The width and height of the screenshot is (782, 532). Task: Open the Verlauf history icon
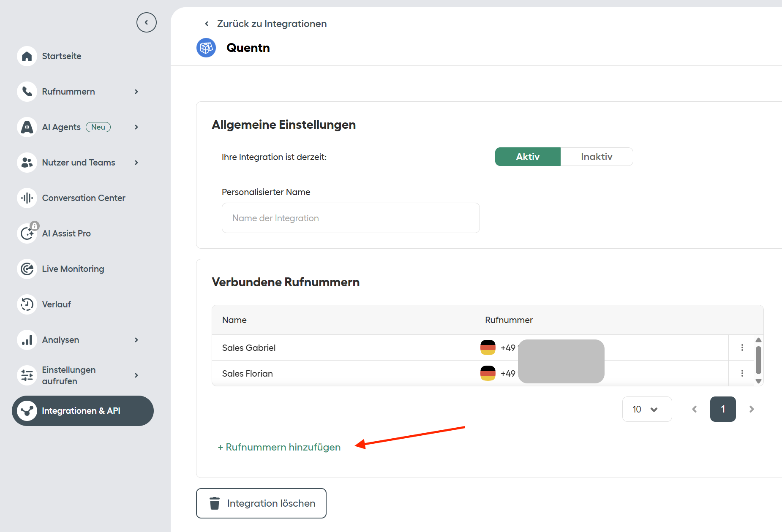[x=27, y=304]
